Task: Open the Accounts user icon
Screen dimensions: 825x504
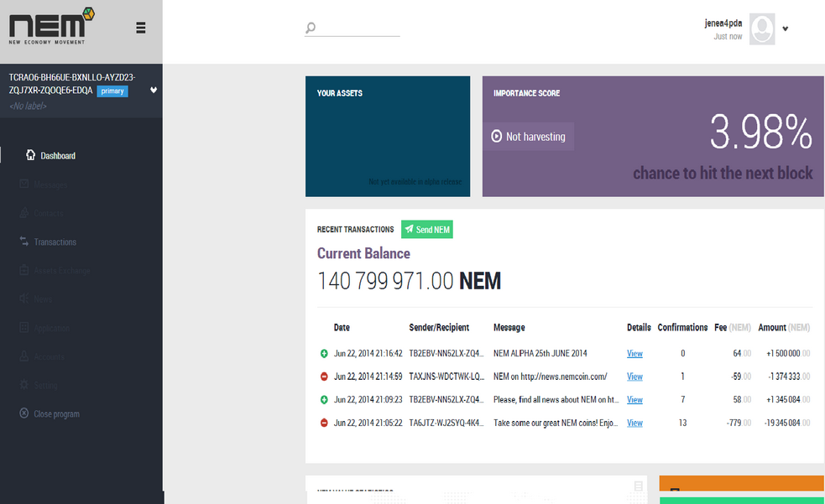Action: click(x=23, y=356)
